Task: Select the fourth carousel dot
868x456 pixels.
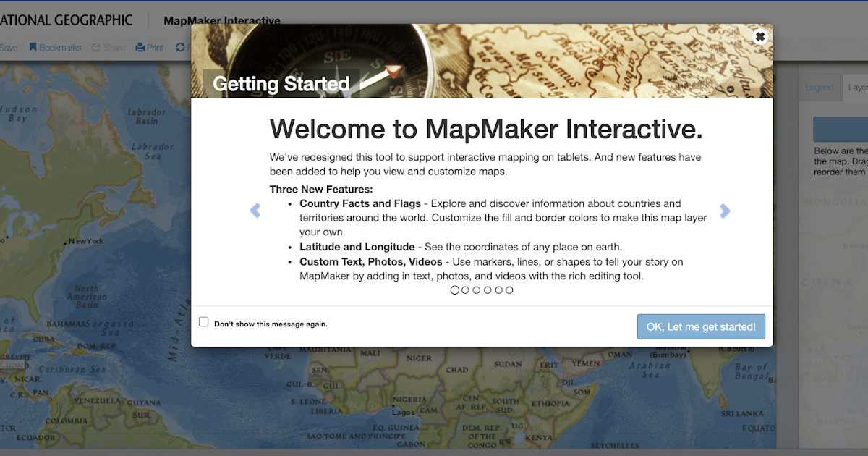Action: tap(488, 290)
